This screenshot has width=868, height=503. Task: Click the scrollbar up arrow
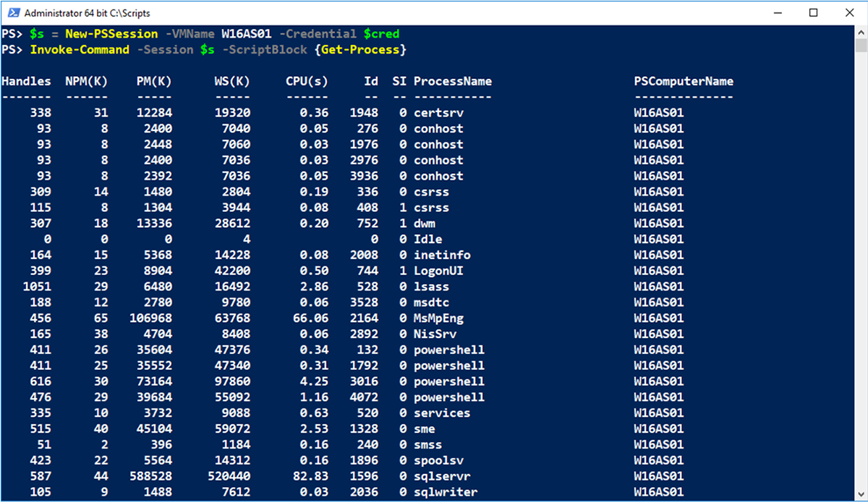[x=860, y=32]
